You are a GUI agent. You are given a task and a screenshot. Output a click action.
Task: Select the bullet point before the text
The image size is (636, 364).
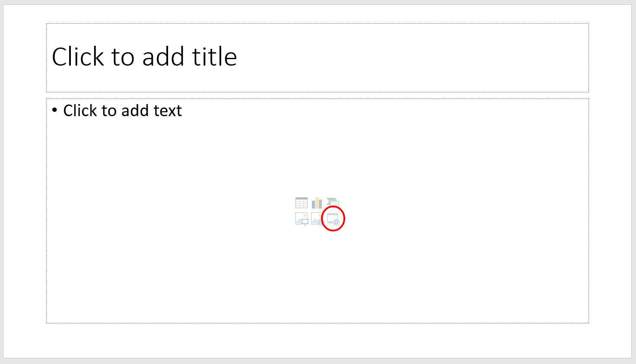[54, 110]
